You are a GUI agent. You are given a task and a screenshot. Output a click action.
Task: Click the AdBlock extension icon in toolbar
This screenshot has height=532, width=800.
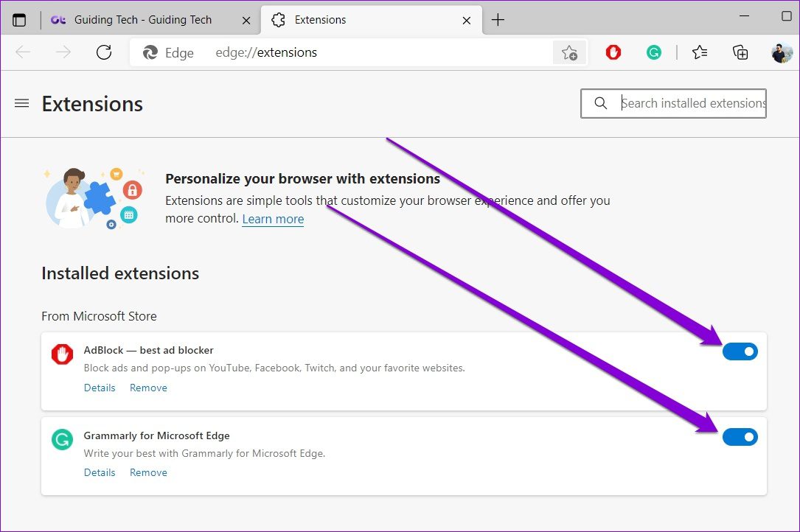(613, 52)
